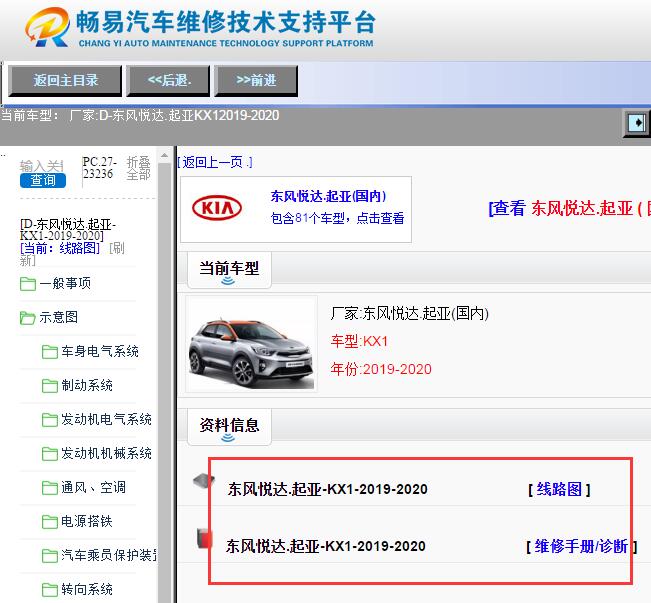Click the 畅易 platform logo icon
Image resolution: width=651 pixels, height=603 pixels.
pyautogui.click(x=47, y=27)
